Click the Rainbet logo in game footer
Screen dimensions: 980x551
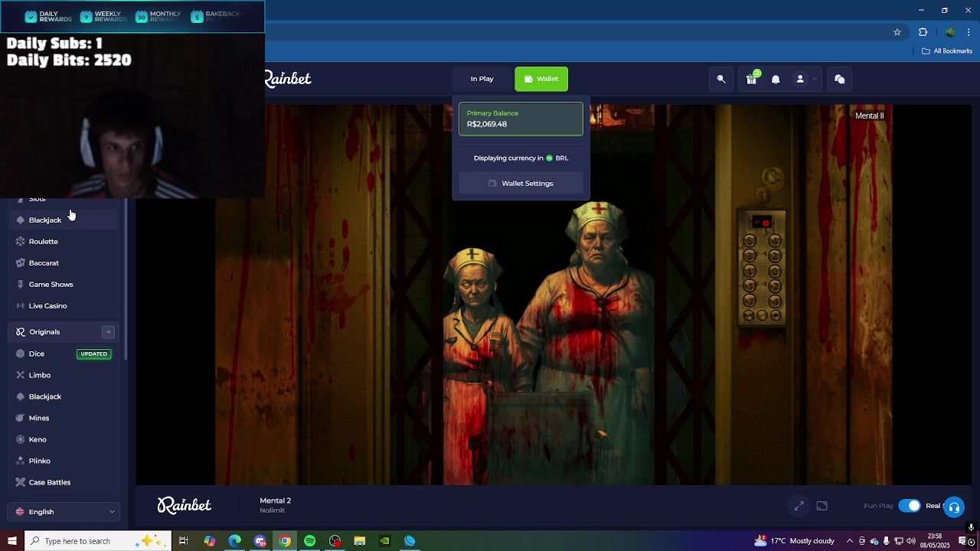(x=185, y=505)
